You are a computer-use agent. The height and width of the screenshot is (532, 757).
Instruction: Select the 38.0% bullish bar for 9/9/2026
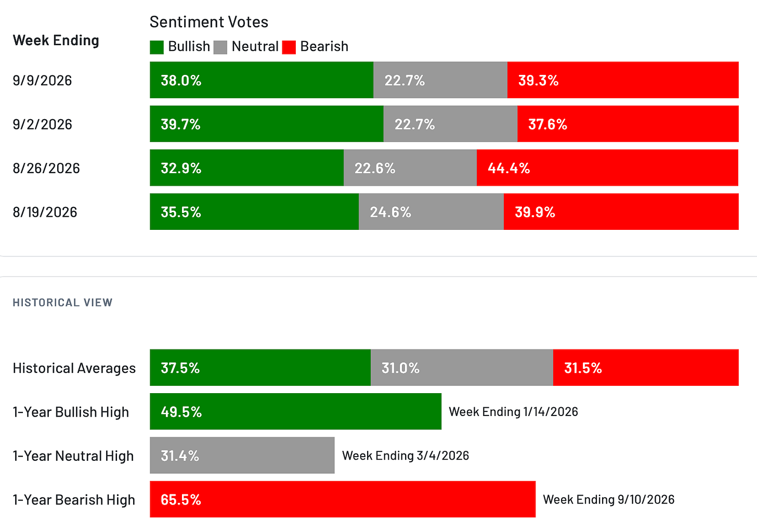262,80
